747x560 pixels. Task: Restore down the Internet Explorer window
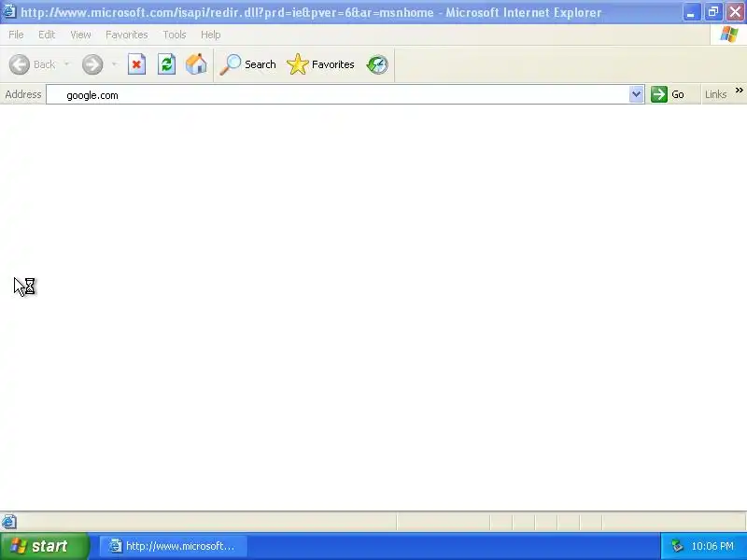point(713,12)
